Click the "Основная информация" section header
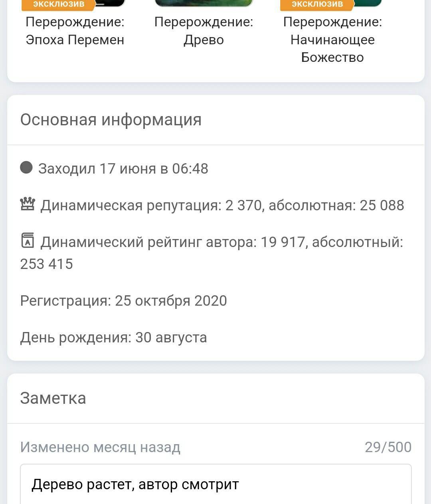This screenshot has width=431, height=504. 111,120
